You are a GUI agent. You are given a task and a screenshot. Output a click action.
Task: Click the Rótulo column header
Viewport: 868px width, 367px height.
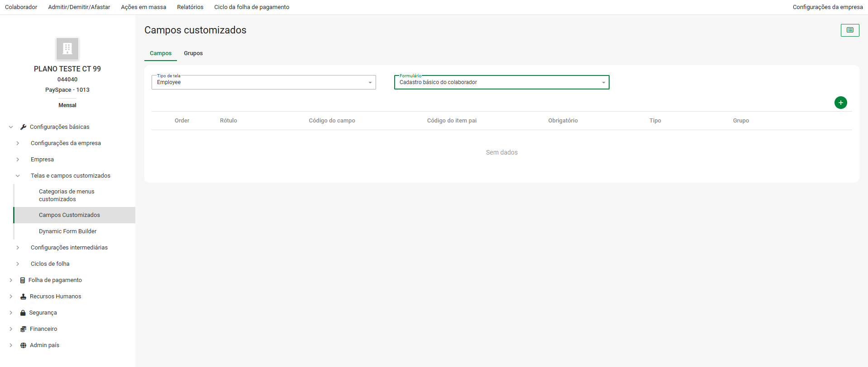[228, 121]
